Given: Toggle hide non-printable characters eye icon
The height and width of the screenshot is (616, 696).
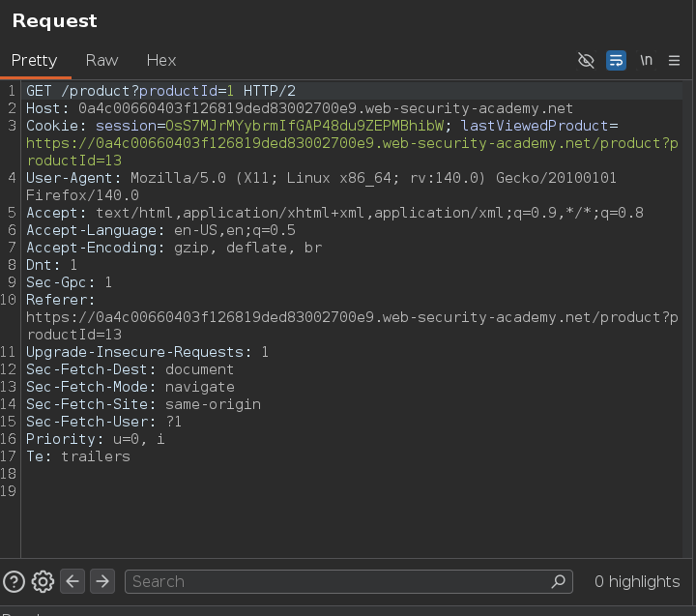Looking at the screenshot, I should 586,60.
